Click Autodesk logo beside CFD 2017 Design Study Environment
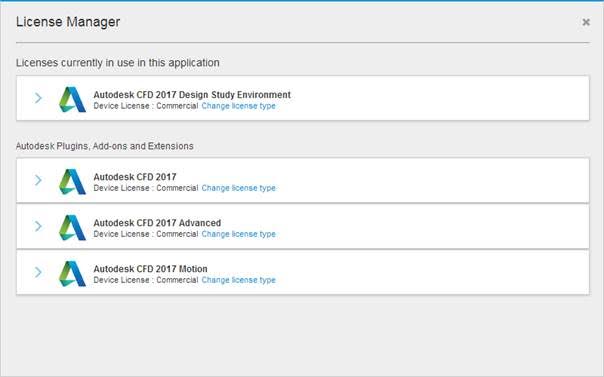The height and width of the screenshot is (377, 604). (72, 99)
